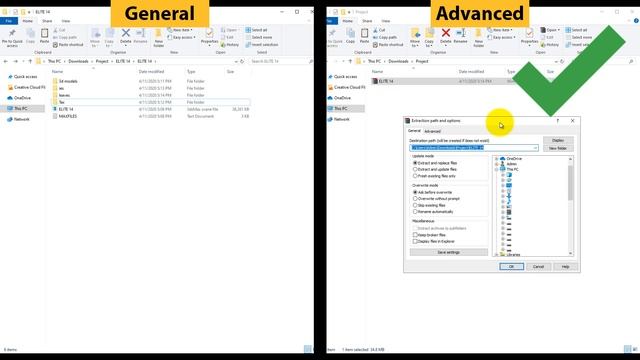Open New item dropdown in left ribbon
The image size is (640, 360).
[x=180, y=30]
